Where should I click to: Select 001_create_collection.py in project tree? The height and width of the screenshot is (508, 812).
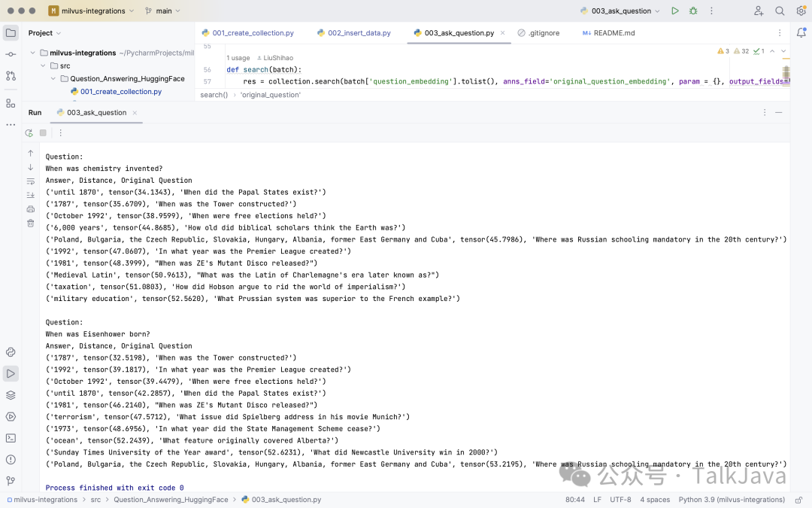120,92
